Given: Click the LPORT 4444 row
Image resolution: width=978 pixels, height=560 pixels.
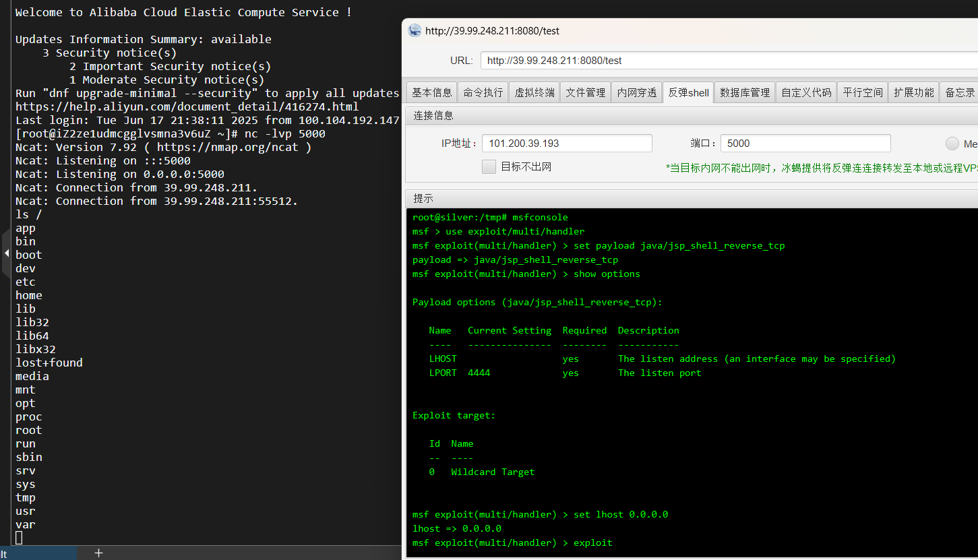Looking at the screenshot, I should [565, 373].
